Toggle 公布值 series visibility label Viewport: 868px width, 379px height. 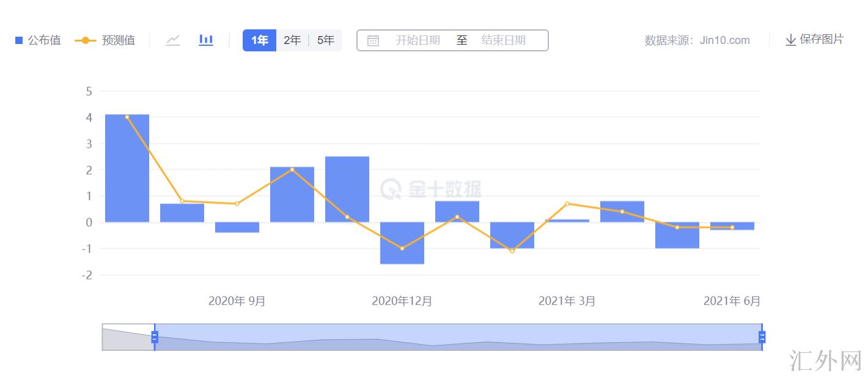[x=44, y=40]
